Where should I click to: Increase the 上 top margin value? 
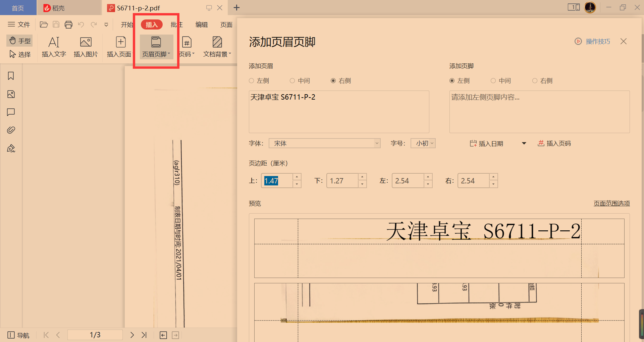point(297,177)
